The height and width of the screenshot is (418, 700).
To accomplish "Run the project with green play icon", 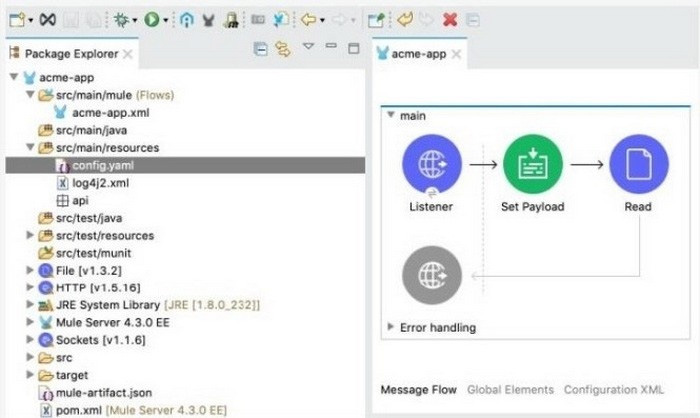I will pyautogui.click(x=152, y=20).
